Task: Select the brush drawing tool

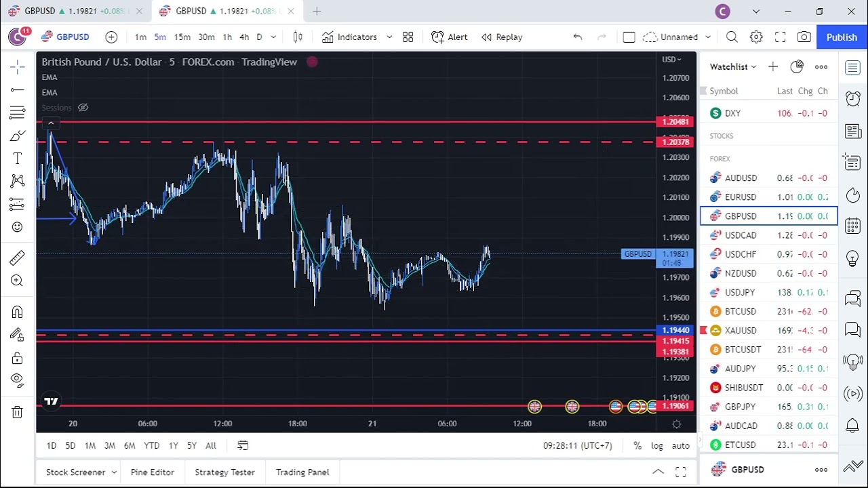Action: point(18,136)
